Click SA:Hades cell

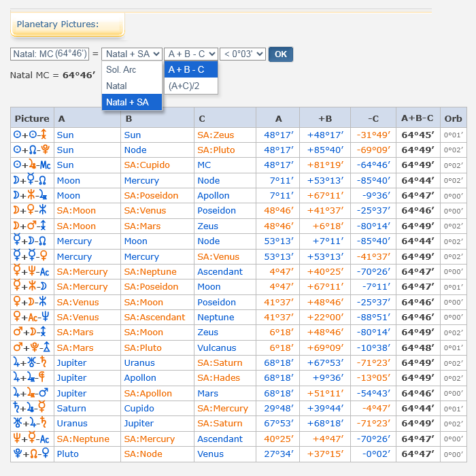click(x=218, y=377)
